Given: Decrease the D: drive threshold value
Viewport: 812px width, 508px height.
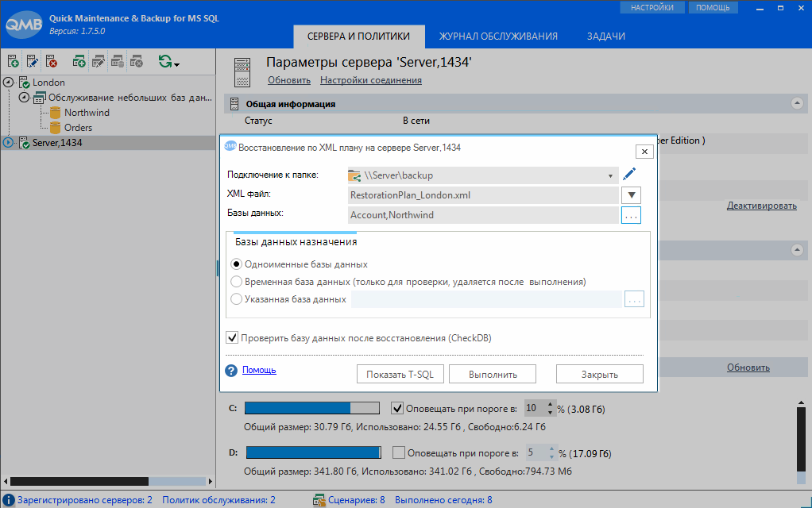Looking at the screenshot, I should coord(551,456).
